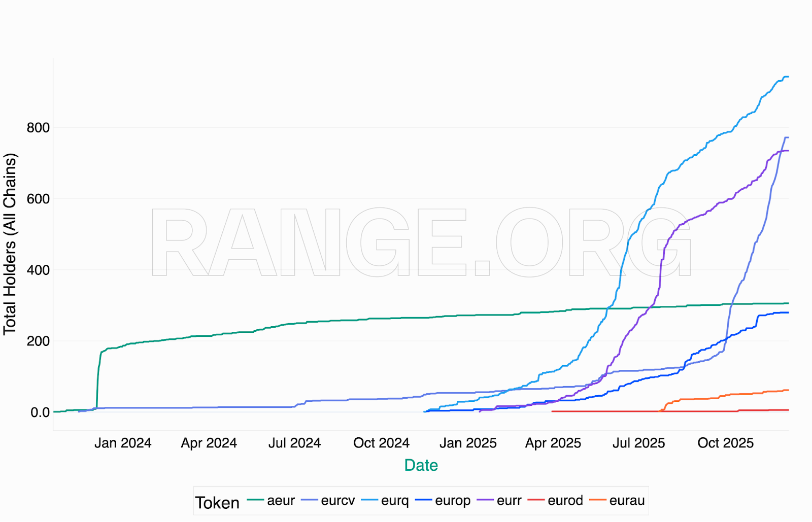This screenshot has width=812, height=522.
Task: Click the Oct 2024 date tick label
Action: [381, 443]
